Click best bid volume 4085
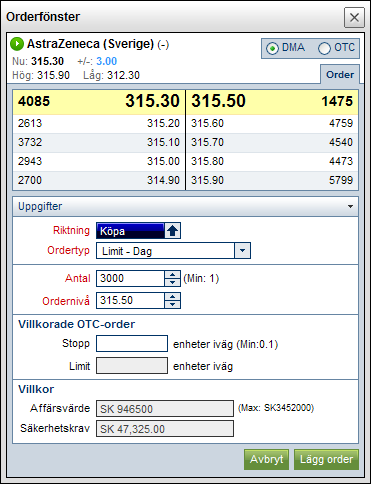This screenshot has width=371, height=484. 34,101
